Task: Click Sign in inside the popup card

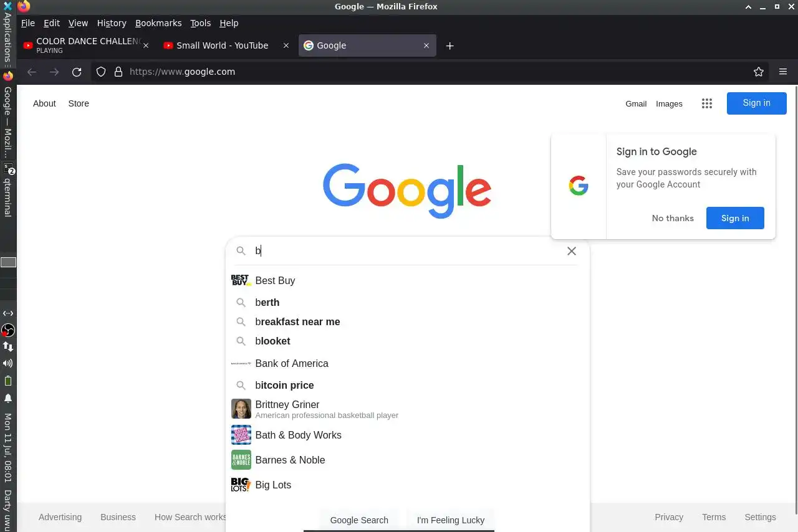Action: [735, 218]
